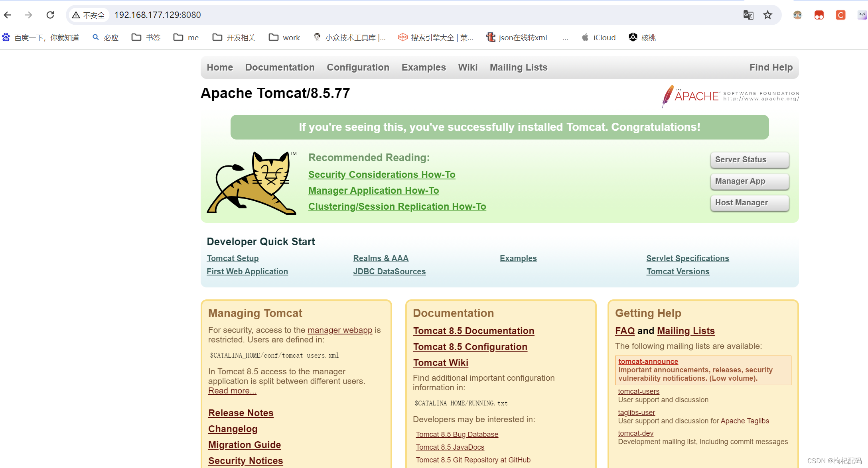
Task: Open Security Considerations How-To link
Action: coord(382,175)
